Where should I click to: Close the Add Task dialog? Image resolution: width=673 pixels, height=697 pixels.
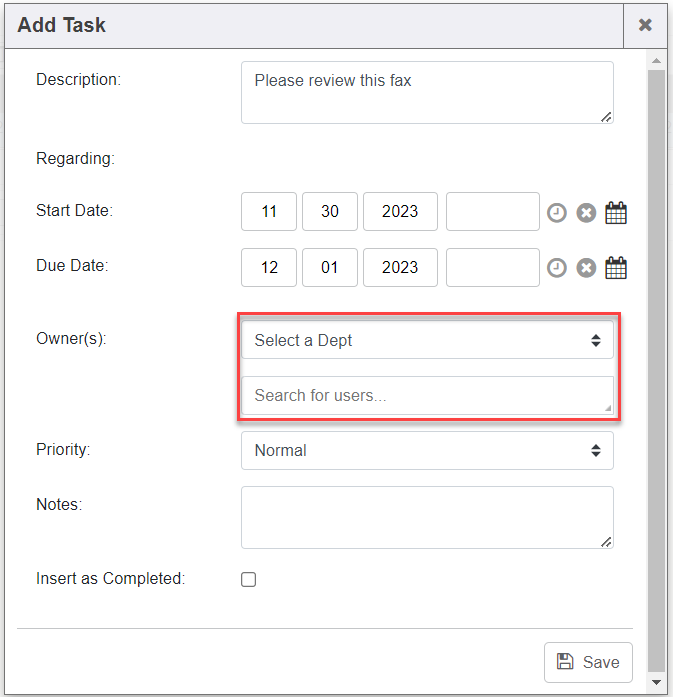pyautogui.click(x=645, y=25)
